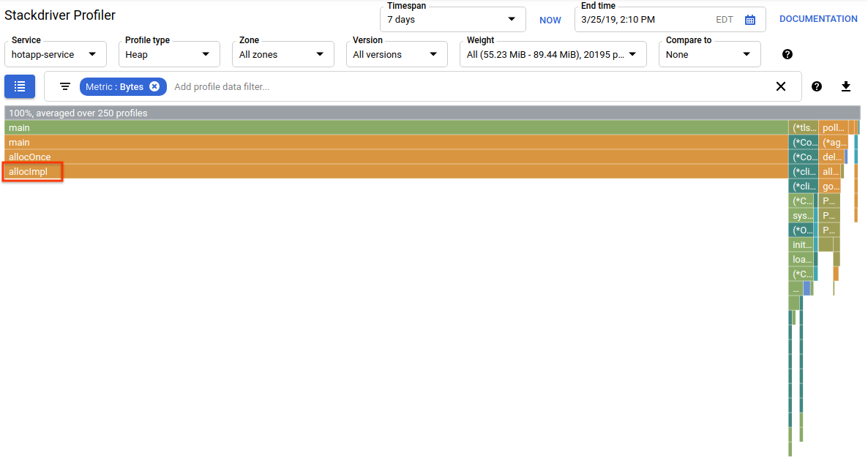868x469 pixels.
Task: Clear all filters with the X icon
Action: (x=780, y=86)
